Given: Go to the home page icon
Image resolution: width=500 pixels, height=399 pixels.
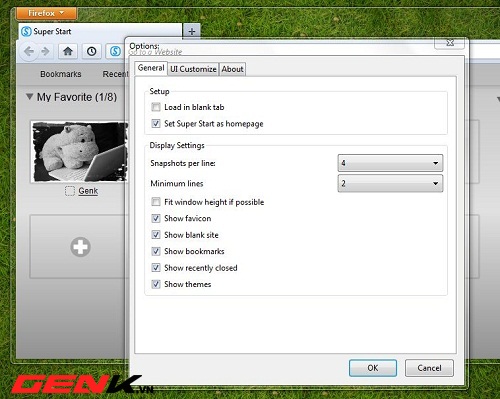Looking at the screenshot, I should pyautogui.click(x=68, y=51).
